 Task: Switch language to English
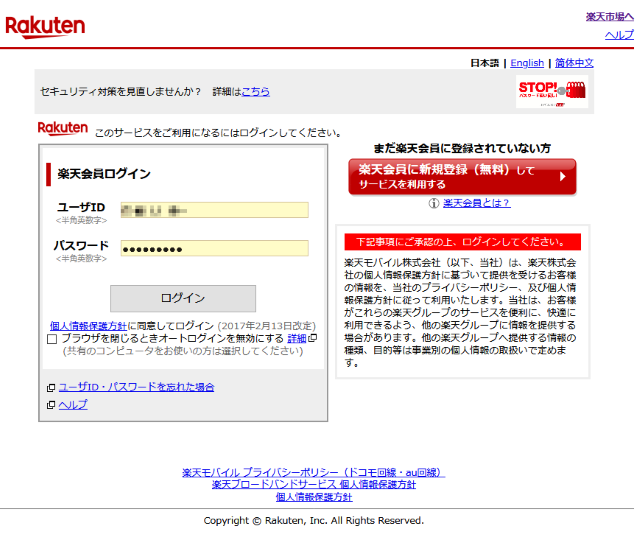(527, 63)
